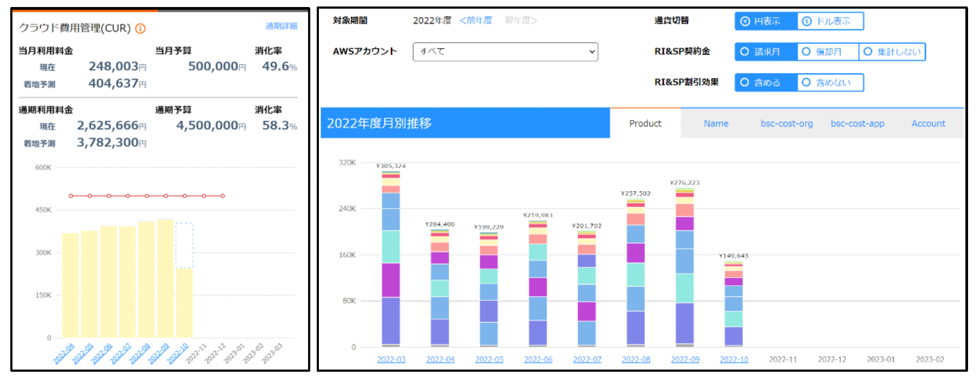Switch to the Account tab
980x382 pixels.
tap(928, 123)
